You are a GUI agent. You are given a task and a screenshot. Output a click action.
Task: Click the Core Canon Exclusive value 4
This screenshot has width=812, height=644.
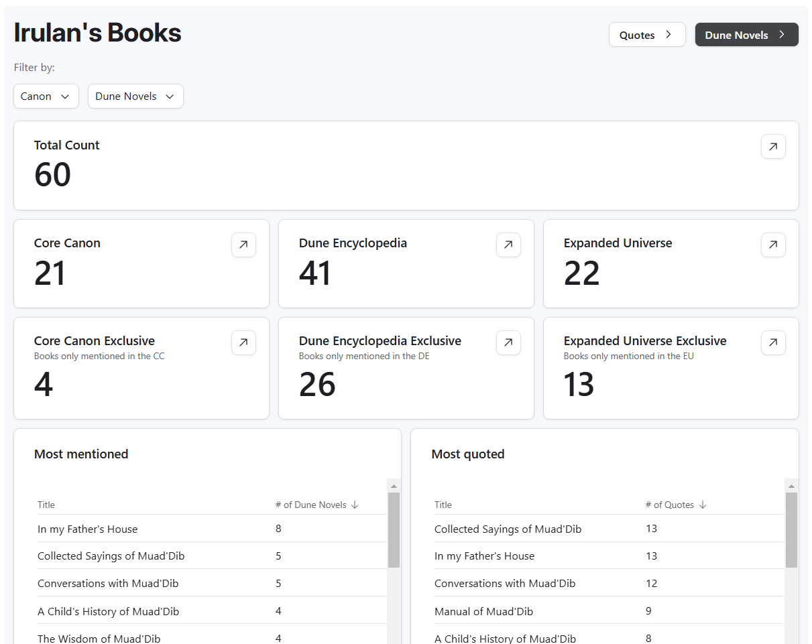tap(44, 385)
